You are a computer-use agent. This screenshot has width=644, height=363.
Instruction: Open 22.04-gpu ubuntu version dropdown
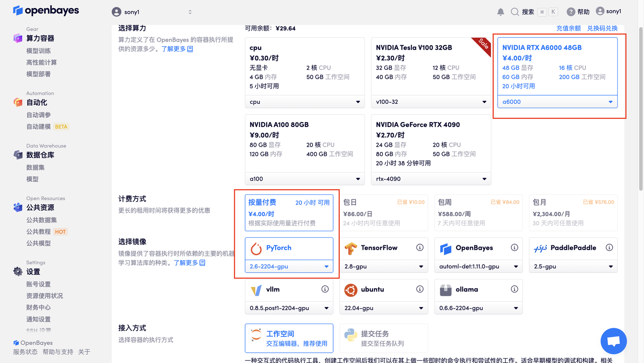pyautogui.click(x=384, y=308)
